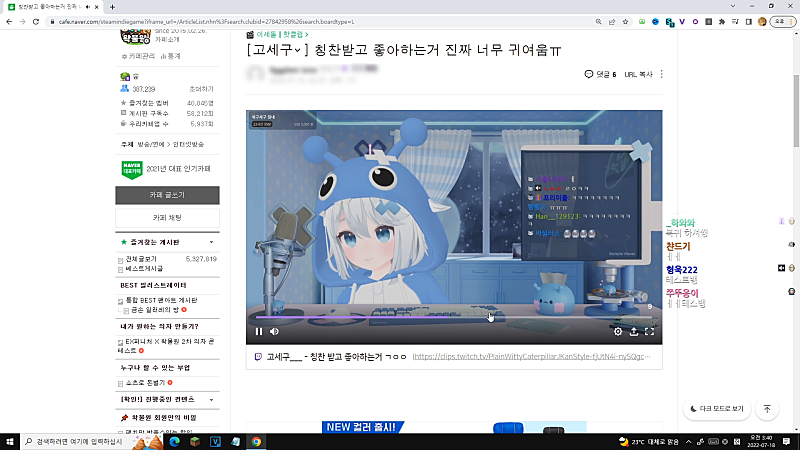Image resolution: width=800 pixels, height=450 pixels.
Task: Go back with browser back arrow
Action: [x=9, y=22]
